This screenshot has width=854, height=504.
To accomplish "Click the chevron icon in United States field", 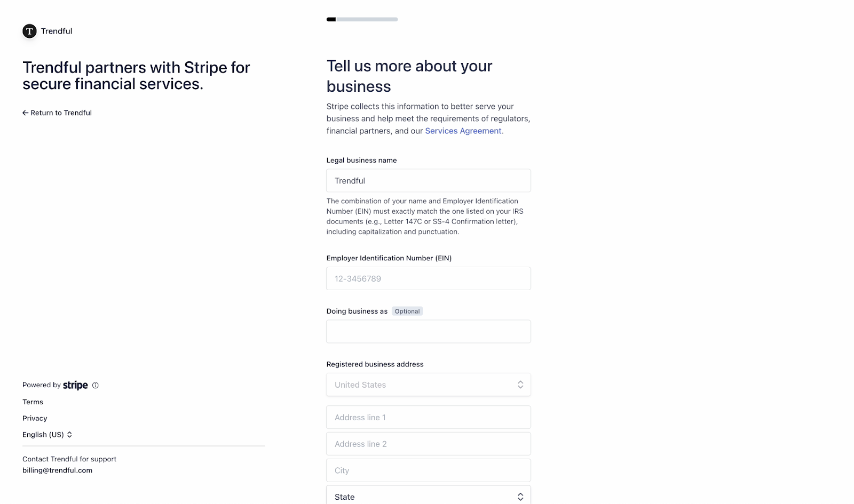I will click(520, 385).
